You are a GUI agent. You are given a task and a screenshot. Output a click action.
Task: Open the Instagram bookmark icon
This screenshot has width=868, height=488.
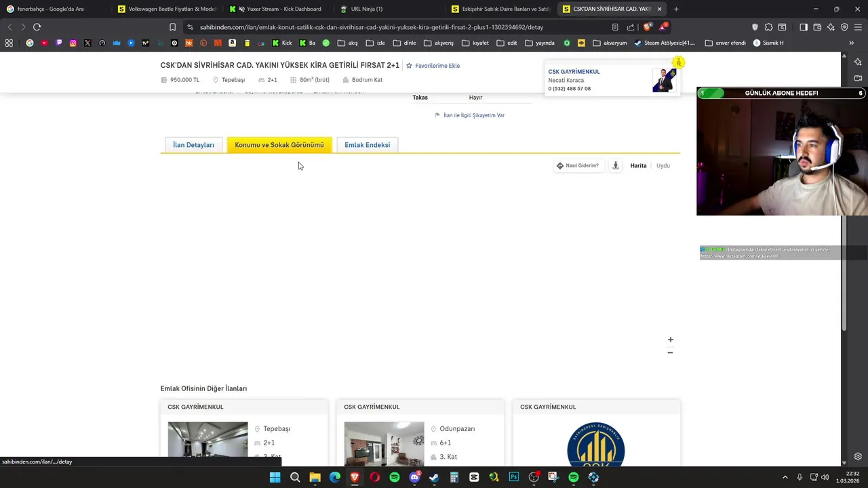click(x=73, y=43)
